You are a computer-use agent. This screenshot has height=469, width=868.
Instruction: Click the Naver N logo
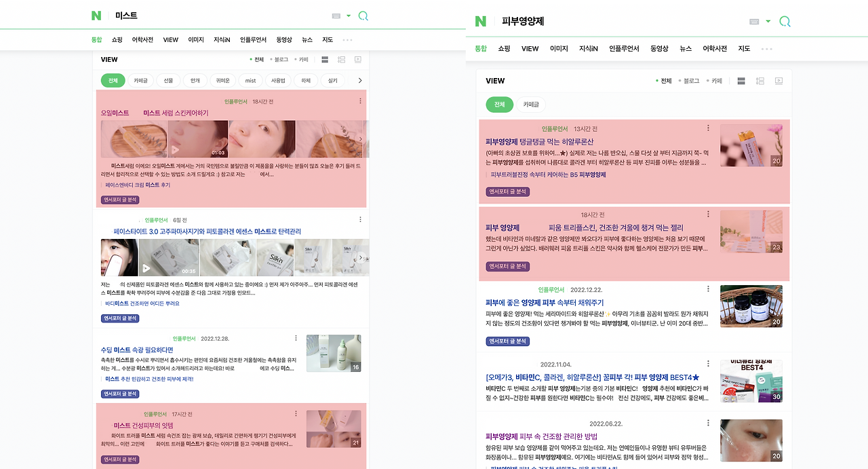click(95, 15)
